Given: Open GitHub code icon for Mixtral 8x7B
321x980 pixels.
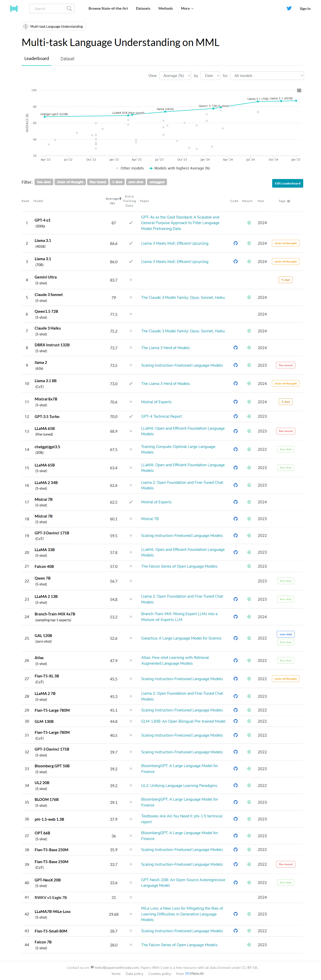Looking at the screenshot, I should [235, 402].
